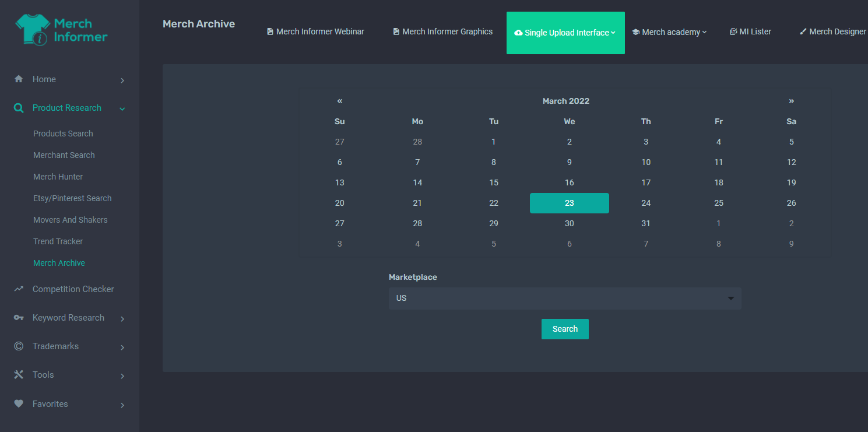Viewport: 868px width, 432px height.
Task: Open the Single Upload Interface dropdown
Action: 565,33
